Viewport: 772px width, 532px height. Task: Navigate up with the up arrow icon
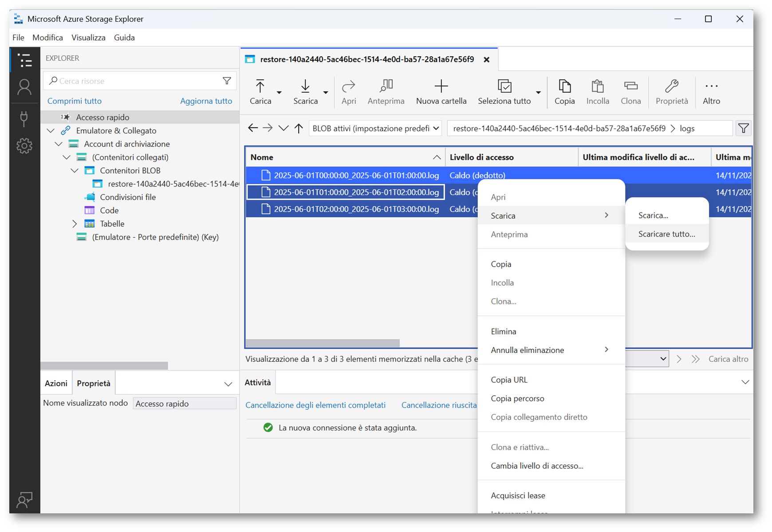click(299, 129)
